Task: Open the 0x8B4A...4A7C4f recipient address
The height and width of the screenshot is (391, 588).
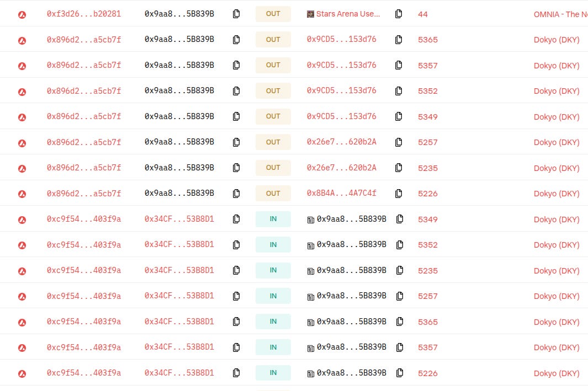Action: click(x=341, y=193)
